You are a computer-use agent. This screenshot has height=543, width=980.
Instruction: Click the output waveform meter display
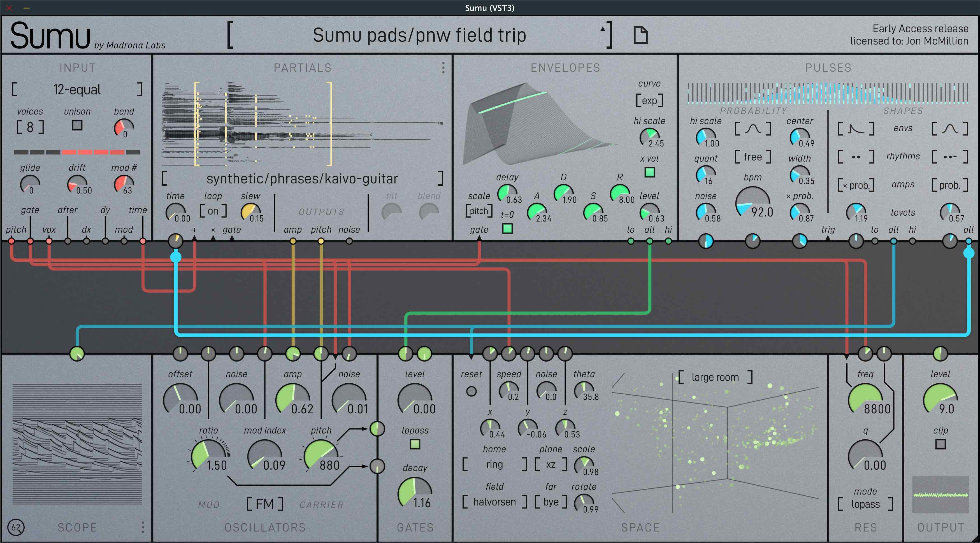pyautogui.click(x=940, y=494)
